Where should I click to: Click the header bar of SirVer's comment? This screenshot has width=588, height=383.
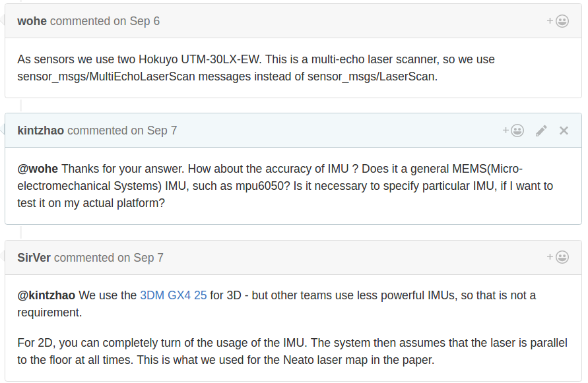coord(330,258)
